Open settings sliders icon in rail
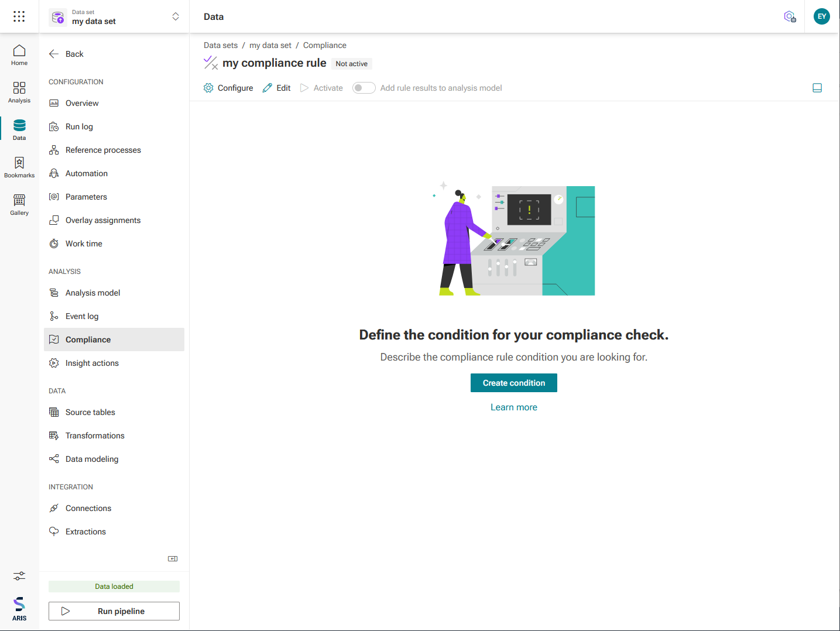840x631 pixels. tap(19, 577)
